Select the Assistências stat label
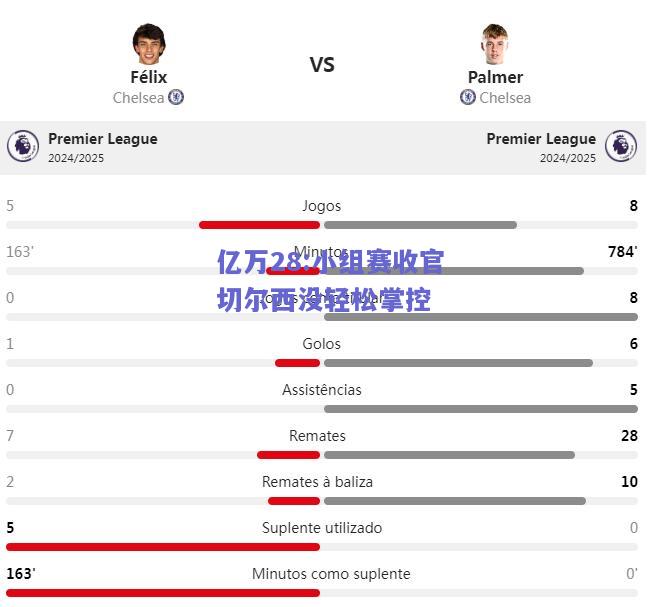This screenshot has height=607, width=660. 322,390
